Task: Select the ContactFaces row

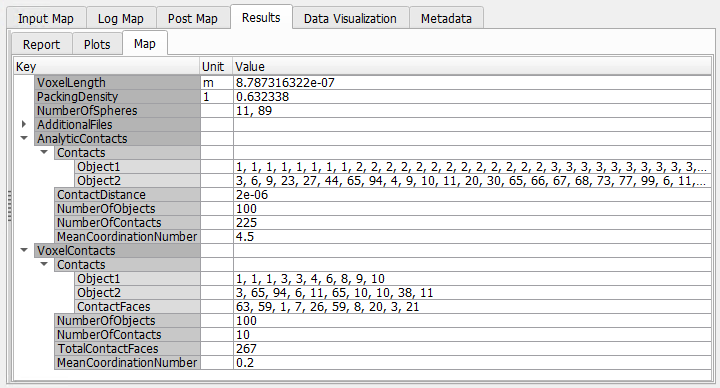Action: coord(137,307)
